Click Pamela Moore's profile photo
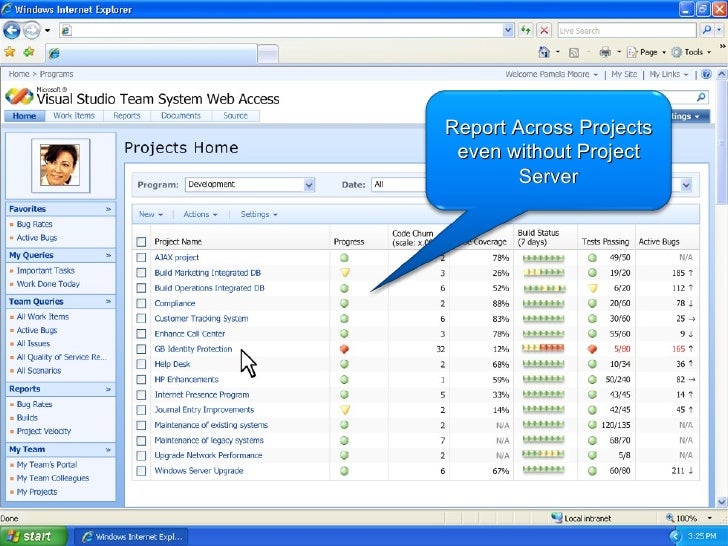The height and width of the screenshot is (546, 728). [60, 165]
